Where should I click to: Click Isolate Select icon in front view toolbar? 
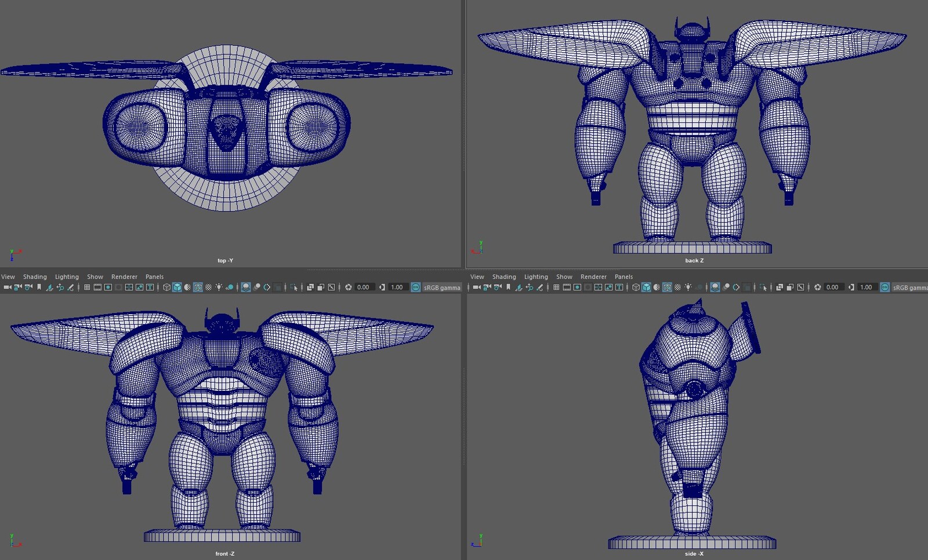click(293, 287)
